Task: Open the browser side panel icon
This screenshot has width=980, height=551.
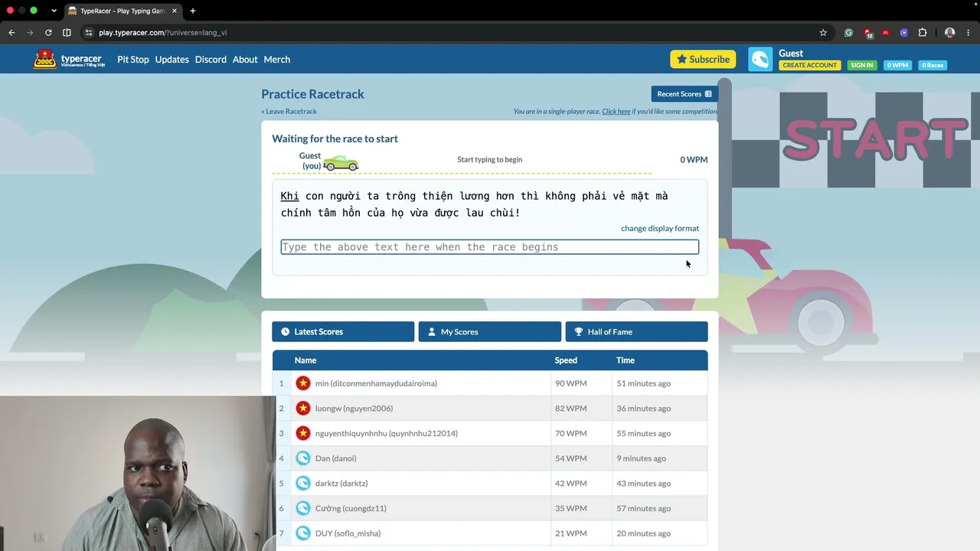Action: [67, 33]
